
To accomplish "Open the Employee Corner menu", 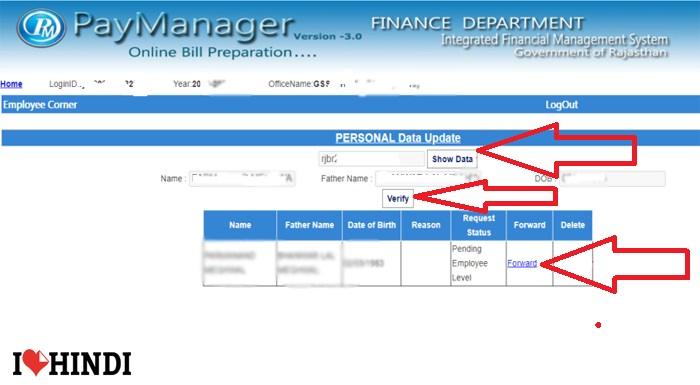I will click(x=40, y=105).
